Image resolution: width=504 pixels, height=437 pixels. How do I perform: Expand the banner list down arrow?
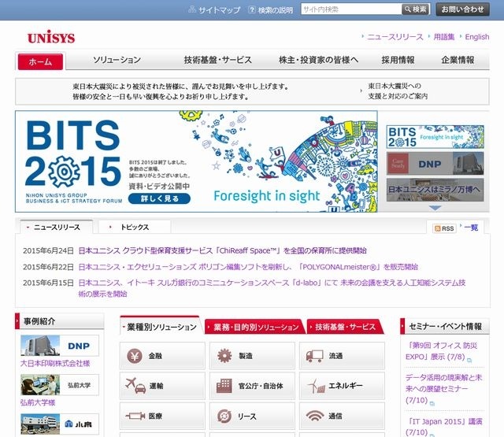(435, 208)
